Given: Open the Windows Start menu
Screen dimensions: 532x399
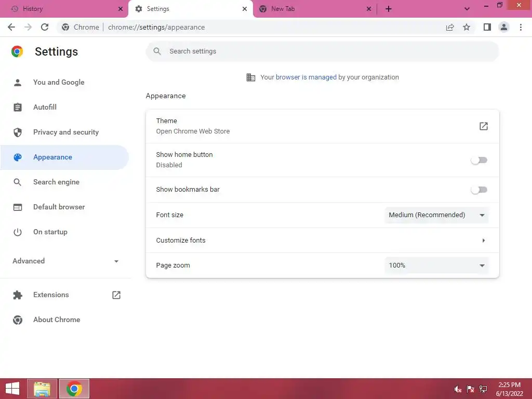Looking at the screenshot, I should point(12,389).
